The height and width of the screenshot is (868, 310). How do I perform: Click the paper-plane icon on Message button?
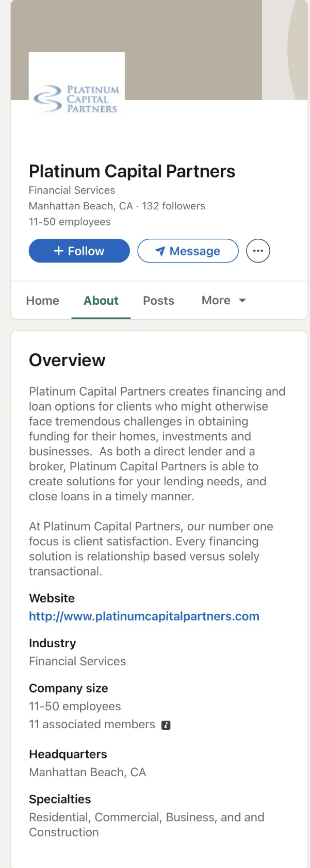pos(160,251)
